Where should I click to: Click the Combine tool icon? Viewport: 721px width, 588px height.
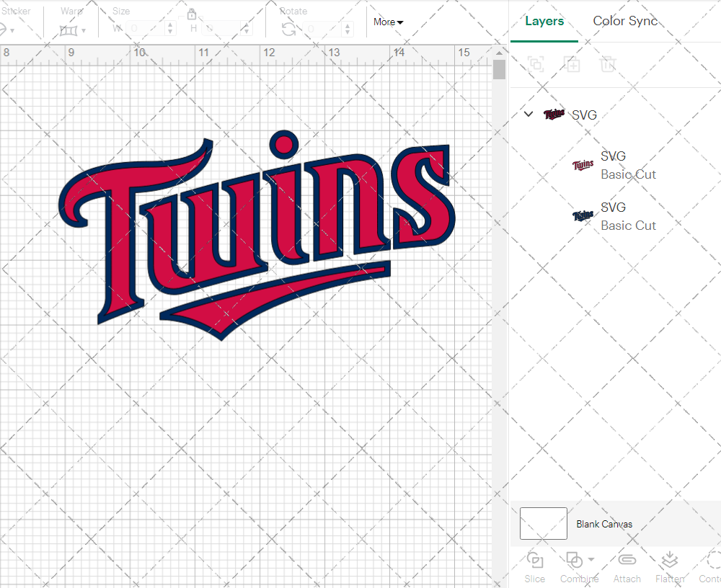click(x=575, y=560)
